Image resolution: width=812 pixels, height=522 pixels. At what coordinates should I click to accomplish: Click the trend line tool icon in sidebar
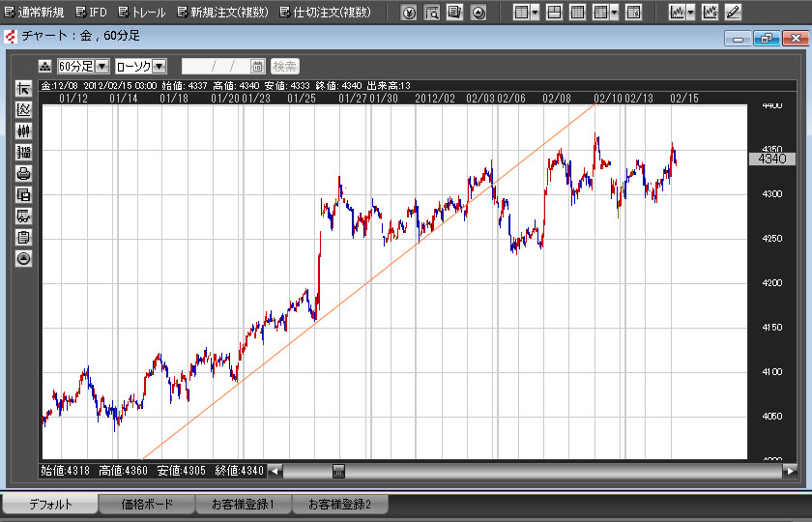pyautogui.click(x=24, y=89)
